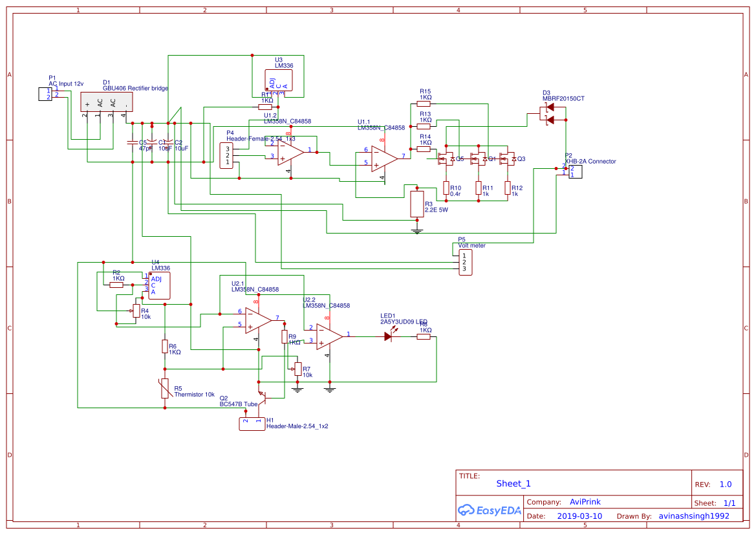Viewport: 756px width, 535px height.
Task: Select the R3 2.2E 5W resistor symbol
Action: pos(417,204)
